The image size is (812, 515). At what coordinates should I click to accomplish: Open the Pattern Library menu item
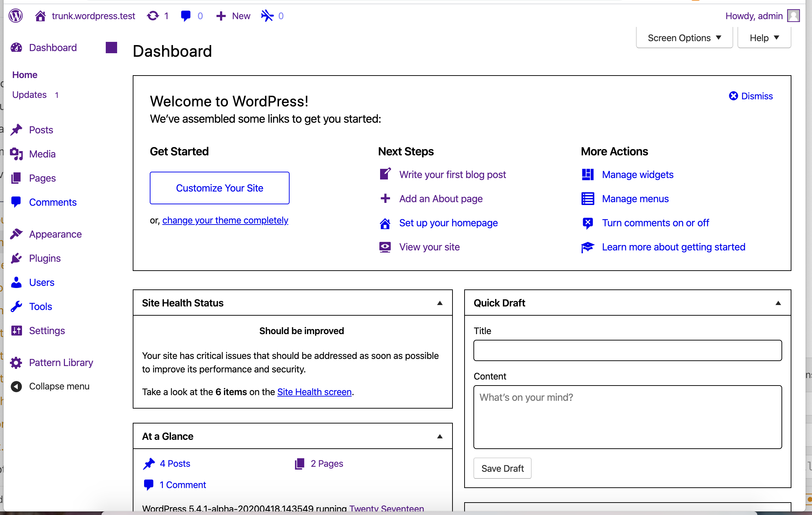61,362
